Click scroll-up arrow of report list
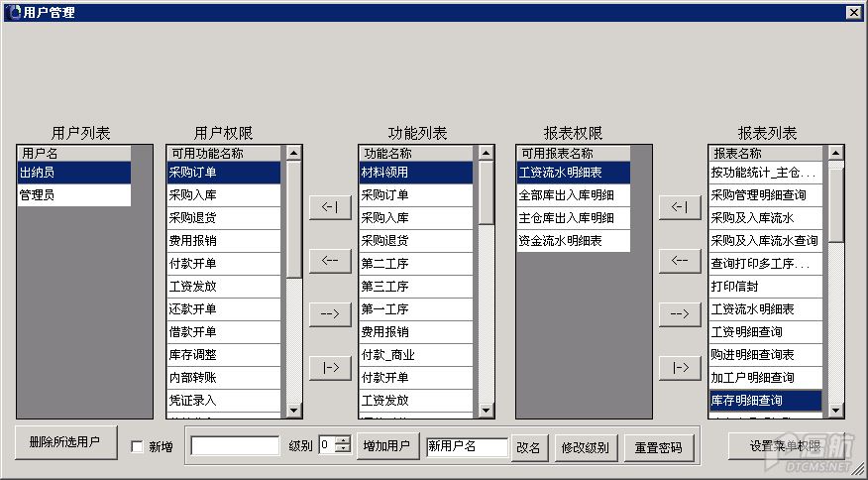The image size is (868, 480). tap(835, 153)
